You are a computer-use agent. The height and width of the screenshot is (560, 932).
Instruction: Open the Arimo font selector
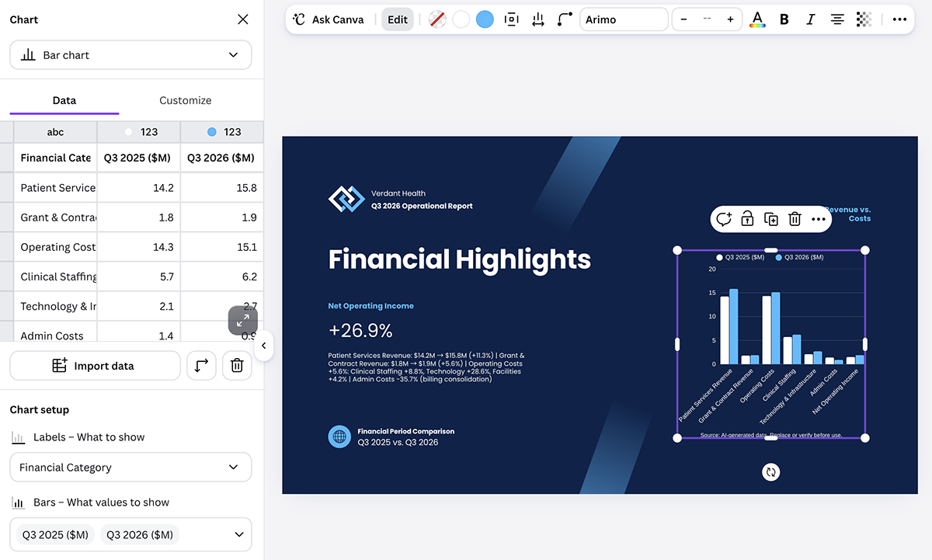[x=624, y=19]
